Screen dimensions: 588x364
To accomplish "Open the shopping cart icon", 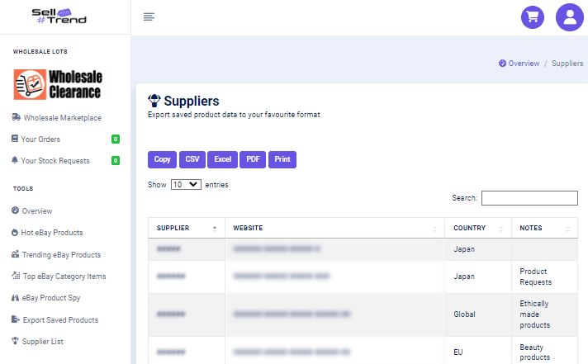I will (533, 17).
